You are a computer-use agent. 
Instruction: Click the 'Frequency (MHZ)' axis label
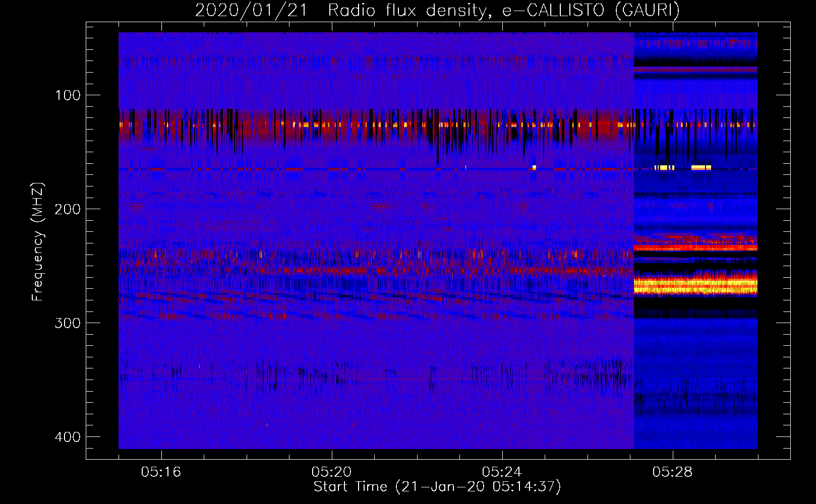click(38, 241)
